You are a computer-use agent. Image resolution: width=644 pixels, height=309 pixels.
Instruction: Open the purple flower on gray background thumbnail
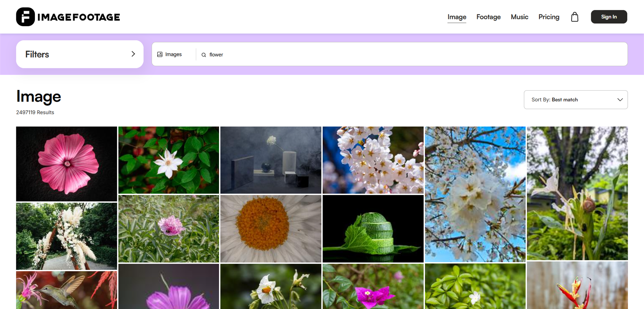point(168,286)
